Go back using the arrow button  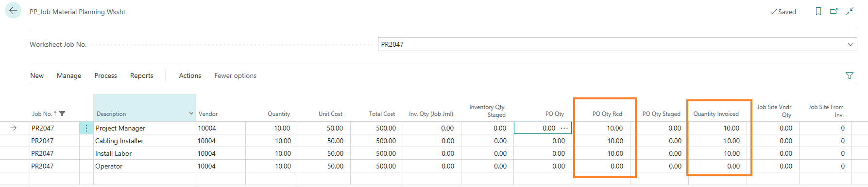click(x=13, y=10)
